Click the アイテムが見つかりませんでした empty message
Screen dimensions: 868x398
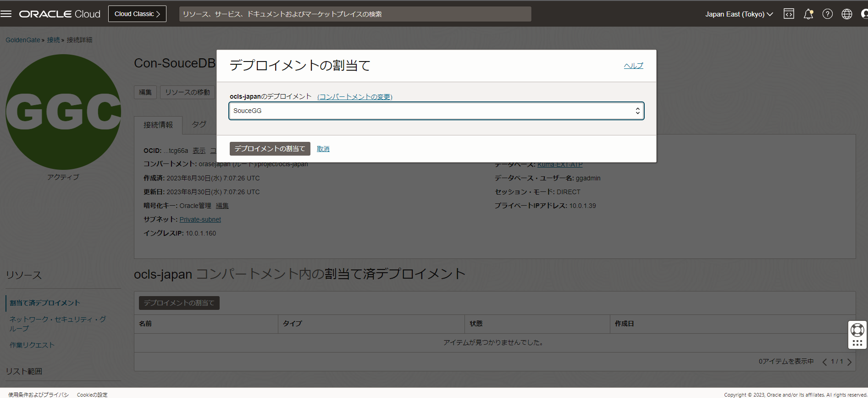[495, 342]
